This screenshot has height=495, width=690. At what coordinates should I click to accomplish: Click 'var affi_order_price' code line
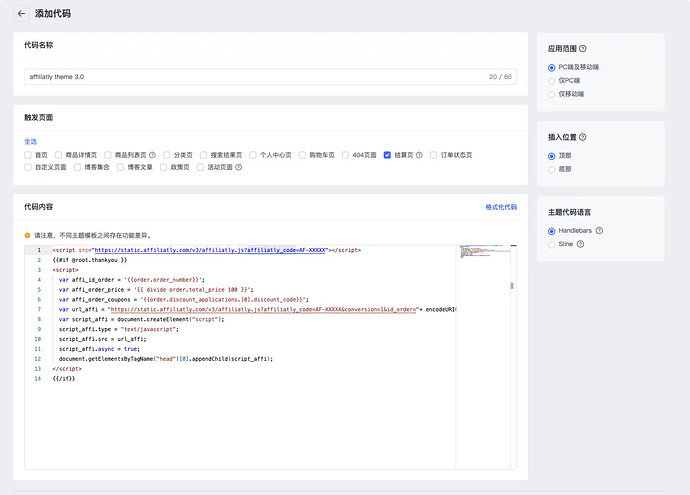(156, 290)
